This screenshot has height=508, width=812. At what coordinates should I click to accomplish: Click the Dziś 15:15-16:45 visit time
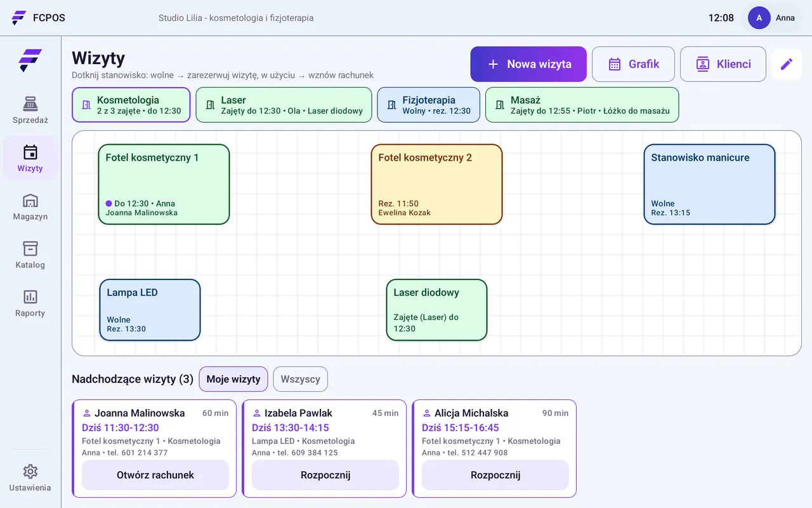461,427
